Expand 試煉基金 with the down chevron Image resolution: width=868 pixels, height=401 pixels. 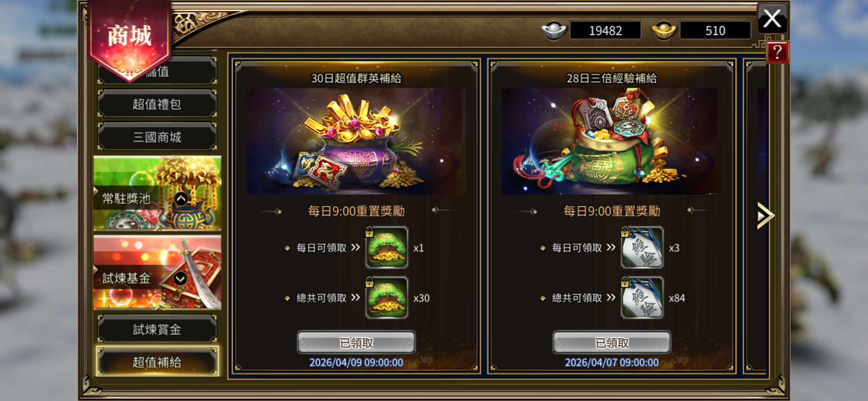click(x=180, y=279)
